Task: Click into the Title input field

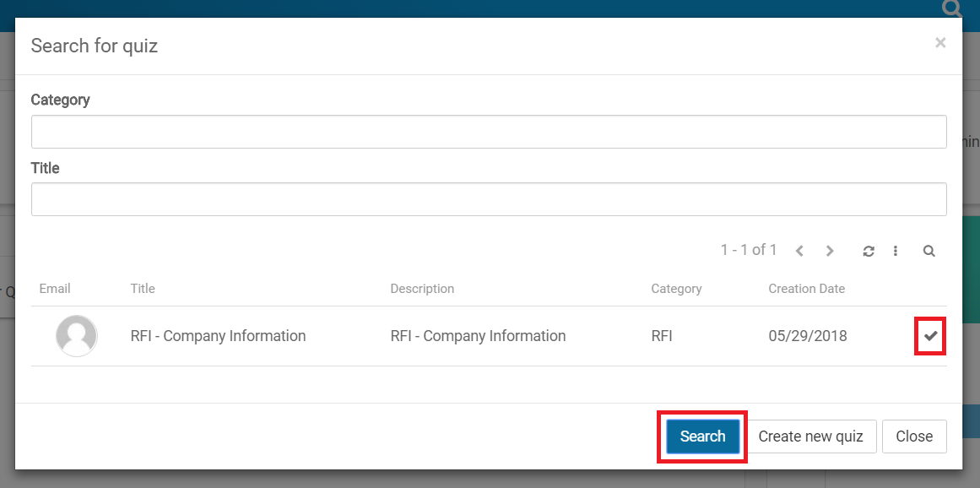Action: pyautogui.click(x=489, y=199)
